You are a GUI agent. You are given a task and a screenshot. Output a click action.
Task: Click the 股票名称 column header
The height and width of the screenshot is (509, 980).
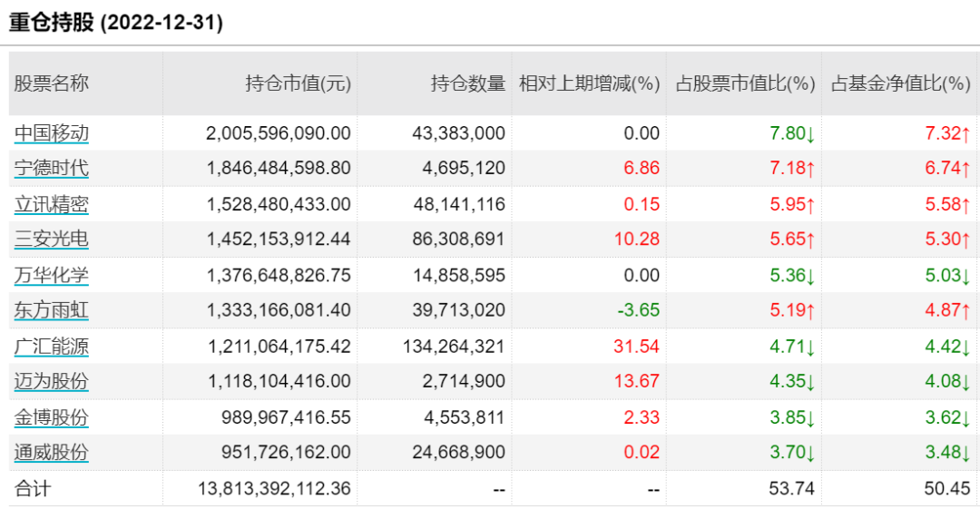tap(51, 83)
